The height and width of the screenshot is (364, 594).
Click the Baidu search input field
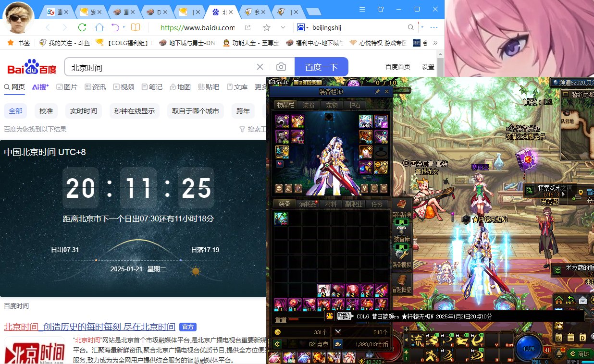161,67
